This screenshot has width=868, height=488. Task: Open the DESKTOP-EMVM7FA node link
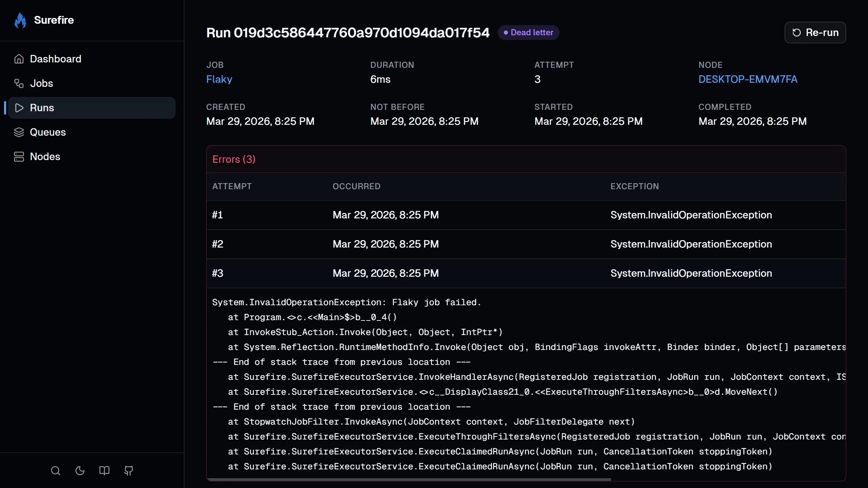[748, 79]
